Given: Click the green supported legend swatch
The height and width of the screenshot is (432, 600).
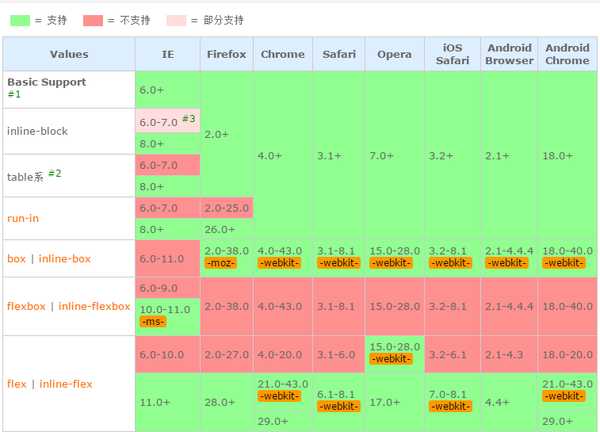Looking at the screenshot, I should pyautogui.click(x=20, y=21).
